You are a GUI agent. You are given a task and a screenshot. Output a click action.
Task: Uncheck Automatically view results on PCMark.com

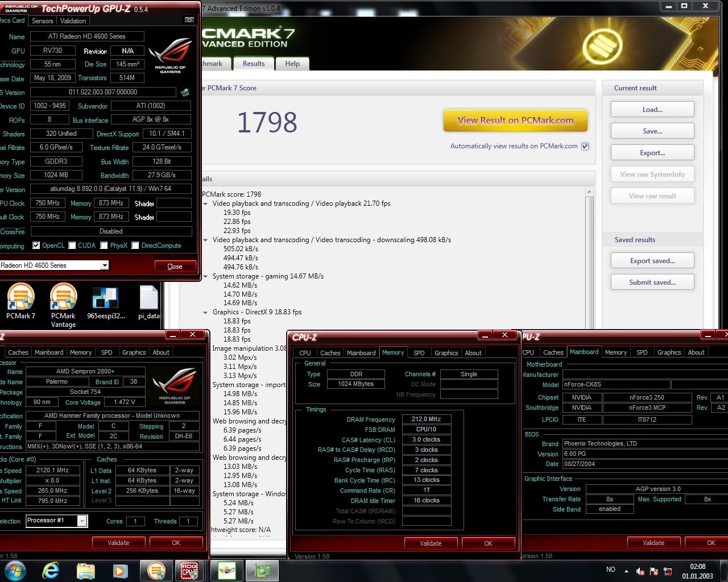(585, 146)
